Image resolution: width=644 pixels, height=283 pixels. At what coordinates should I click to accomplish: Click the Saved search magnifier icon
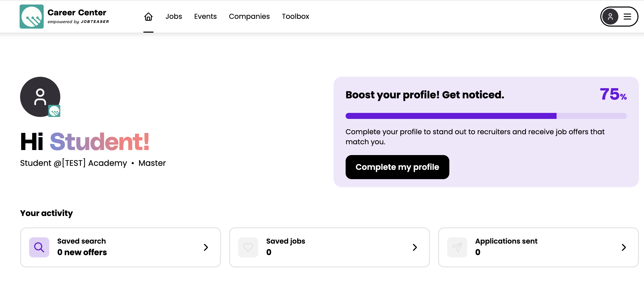pos(39,247)
